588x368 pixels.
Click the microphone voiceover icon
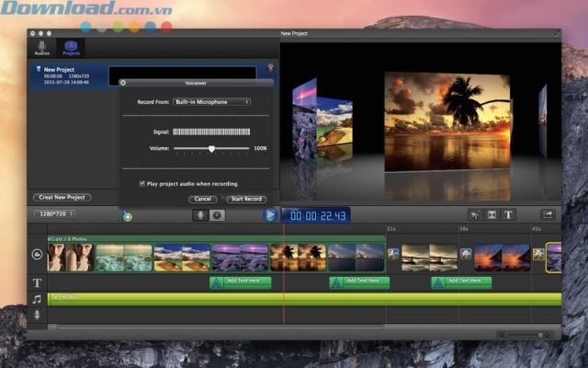[x=199, y=215]
